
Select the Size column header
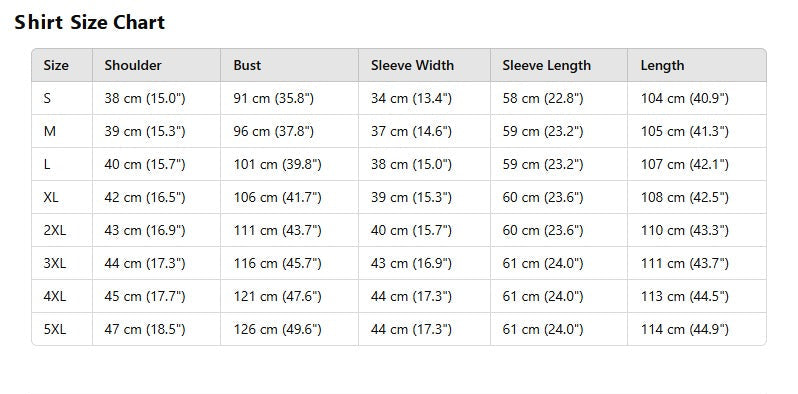56,65
